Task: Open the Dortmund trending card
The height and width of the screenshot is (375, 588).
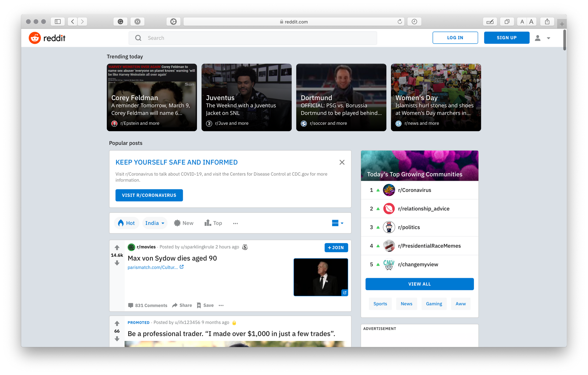Action: [341, 97]
